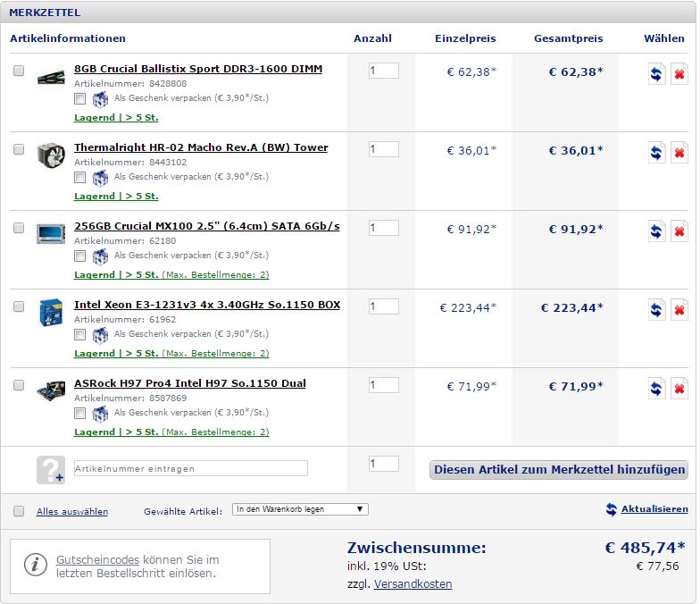Click the Aktualisieren refresh arrows icon
This screenshot has height=604, width=700.
tap(611, 509)
